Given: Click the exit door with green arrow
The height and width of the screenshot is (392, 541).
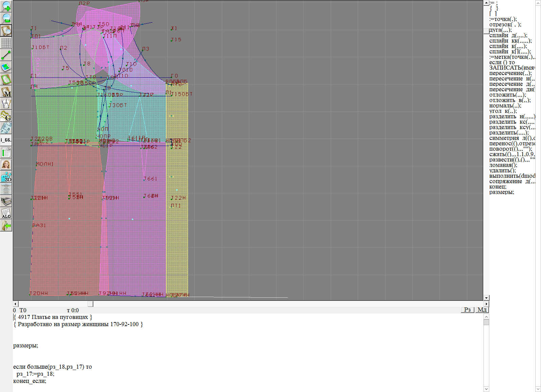Looking at the screenshot, I should (x=6, y=225).
